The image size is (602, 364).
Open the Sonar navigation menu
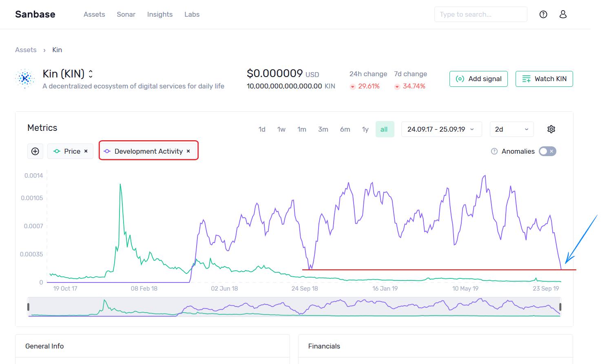click(x=126, y=14)
